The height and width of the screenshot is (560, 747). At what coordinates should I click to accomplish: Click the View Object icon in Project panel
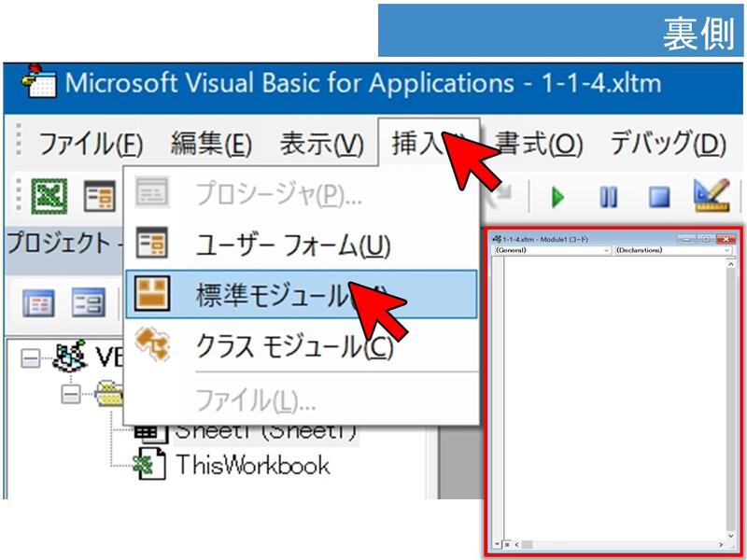point(88,302)
